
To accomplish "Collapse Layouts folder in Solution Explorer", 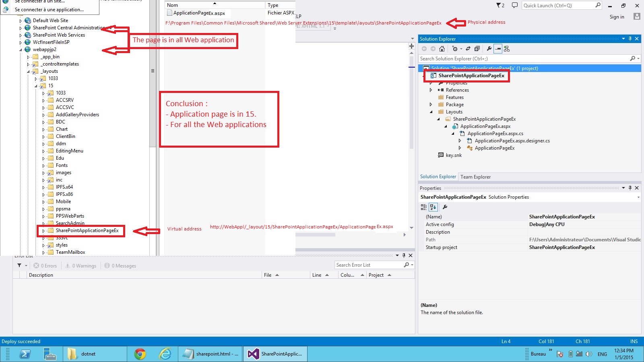I will [x=431, y=112].
